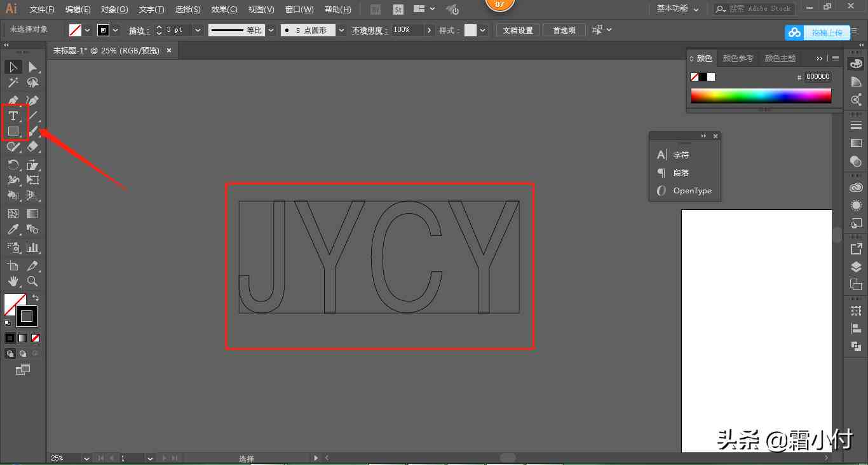Click the 文档设置 button
The height and width of the screenshot is (465, 868).
pos(518,30)
